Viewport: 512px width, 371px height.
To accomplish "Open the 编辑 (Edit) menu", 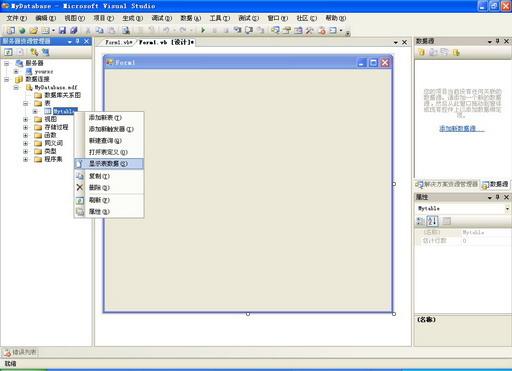I will pos(45,18).
